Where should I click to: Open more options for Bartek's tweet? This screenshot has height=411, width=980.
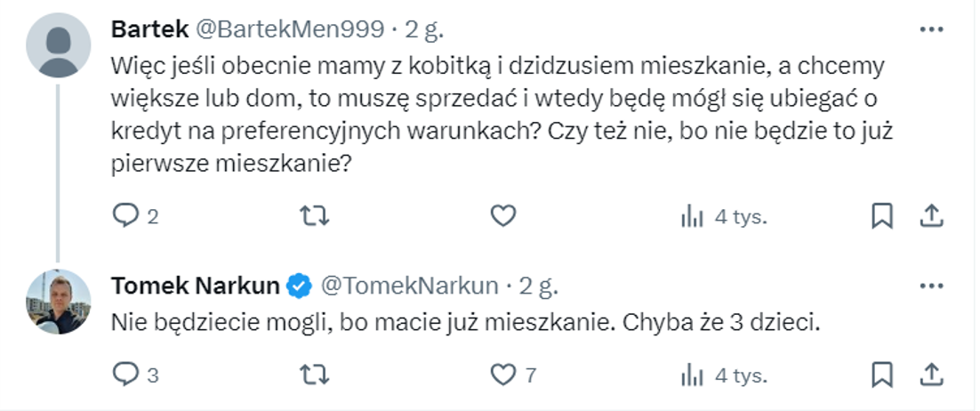930,29
